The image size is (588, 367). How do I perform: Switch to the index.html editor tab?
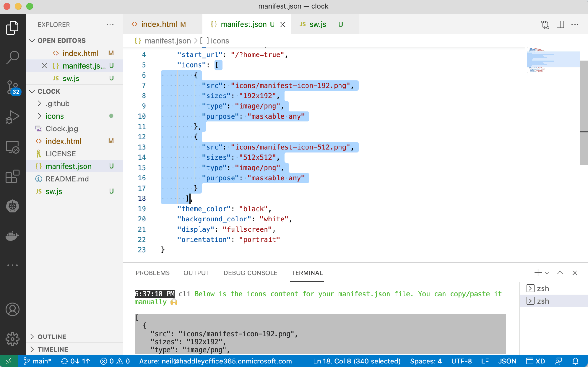tap(159, 24)
